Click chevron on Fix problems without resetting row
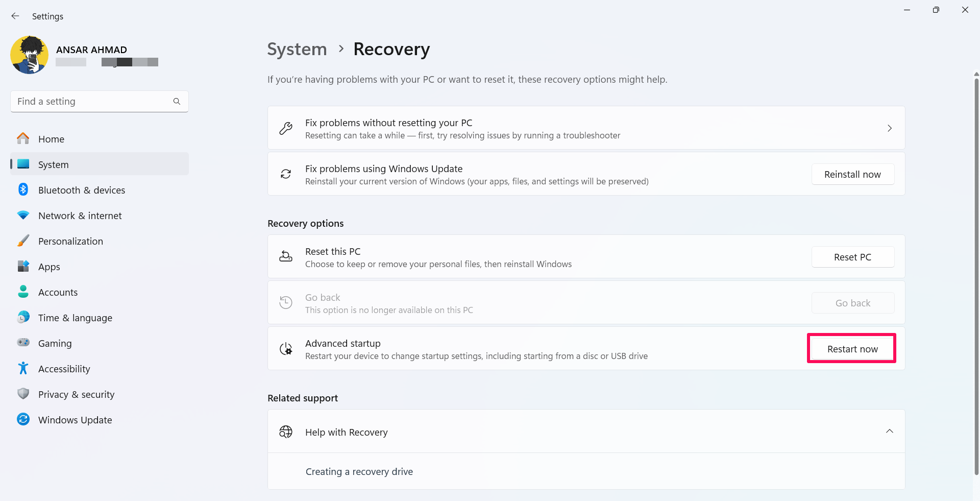This screenshot has width=980, height=501. (x=890, y=128)
